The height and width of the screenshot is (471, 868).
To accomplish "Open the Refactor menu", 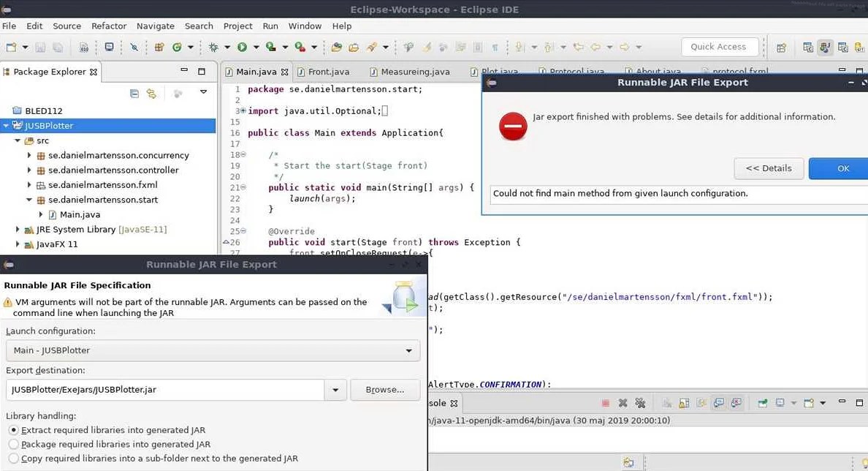I will pos(108,26).
